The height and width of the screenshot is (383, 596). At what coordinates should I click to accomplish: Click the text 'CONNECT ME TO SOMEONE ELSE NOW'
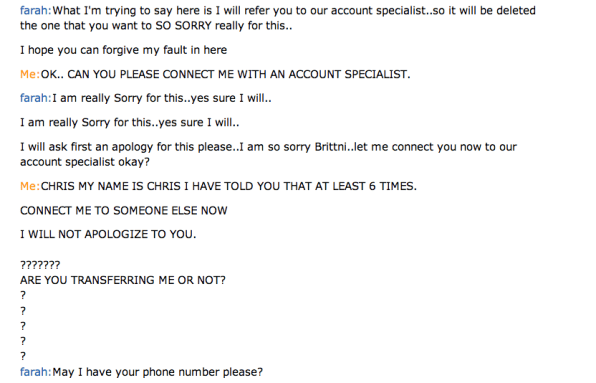pyautogui.click(x=124, y=210)
